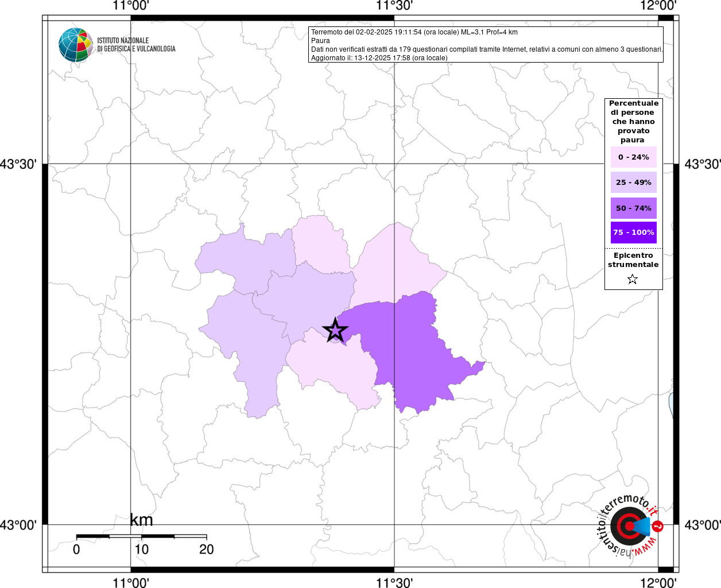Click the haisentitoilterremoto.it target logo
This screenshot has width=721, height=588.
click(630, 525)
